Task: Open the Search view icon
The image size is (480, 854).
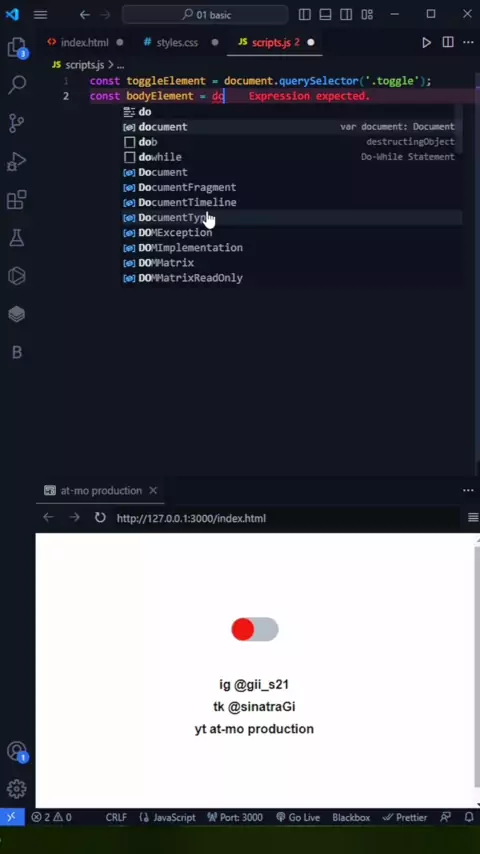Action: [17, 84]
